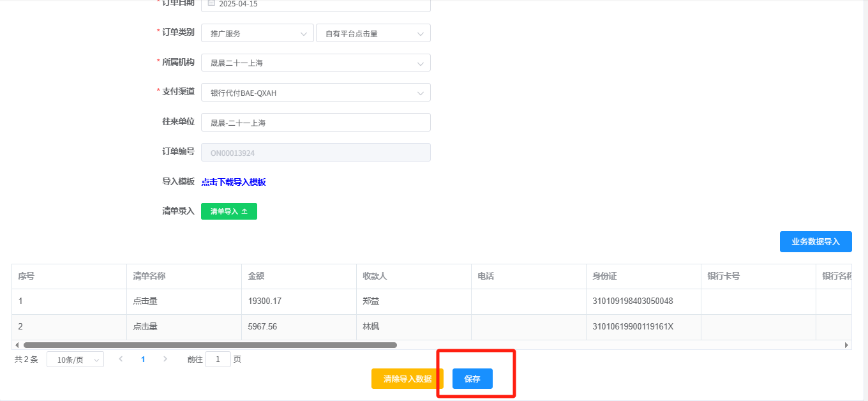
Task: Click the horizontal scrollbar left arrow
Action: (17, 345)
